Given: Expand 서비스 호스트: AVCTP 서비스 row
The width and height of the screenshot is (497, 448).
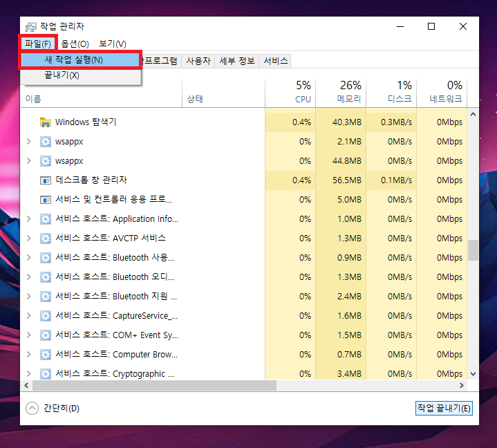Looking at the screenshot, I should (29, 238).
